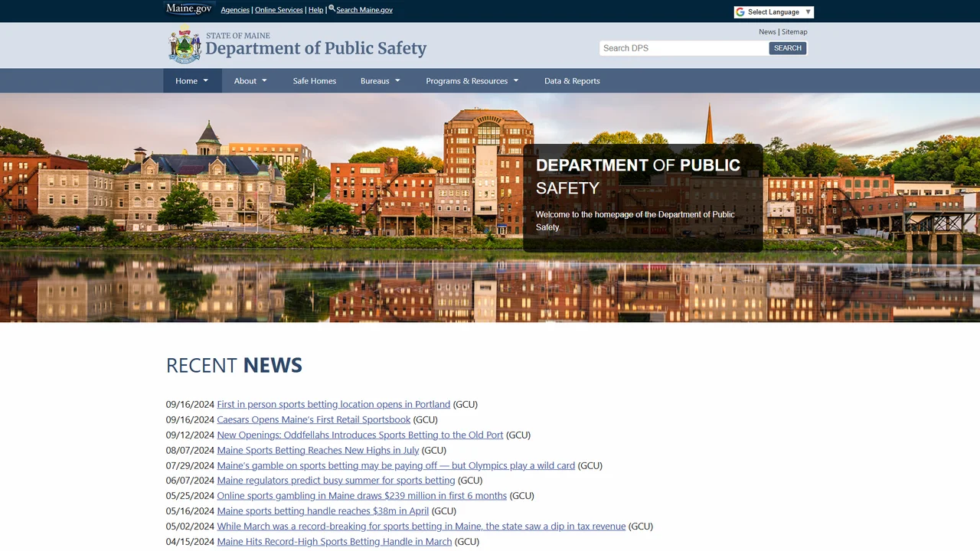Click the RECENT NEWS heading

234,365
